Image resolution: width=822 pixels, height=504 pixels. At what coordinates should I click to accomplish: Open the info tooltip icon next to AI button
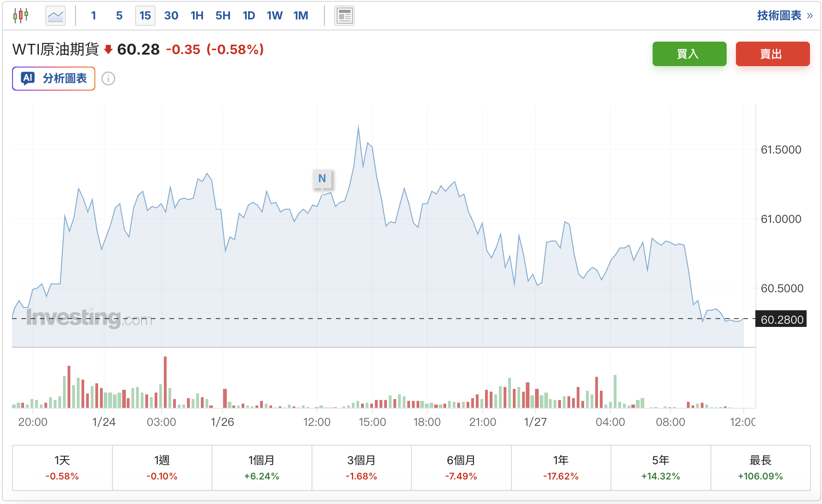[x=108, y=78]
